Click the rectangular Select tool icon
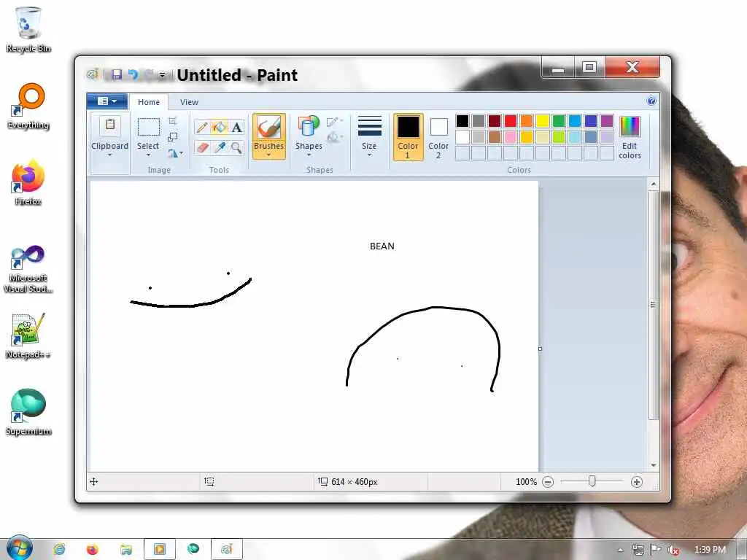Image resolution: width=747 pixels, height=560 pixels. coord(149,128)
